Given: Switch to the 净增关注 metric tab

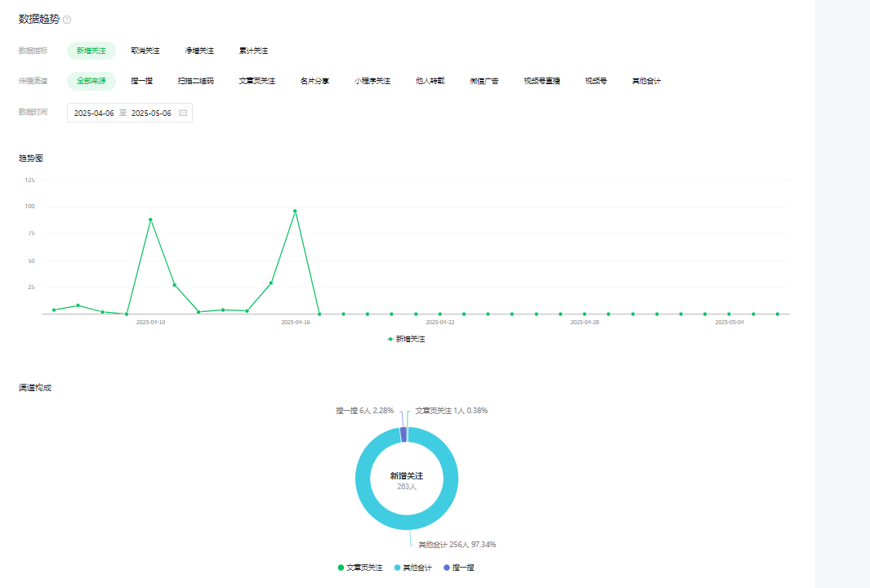Looking at the screenshot, I should coord(199,51).
